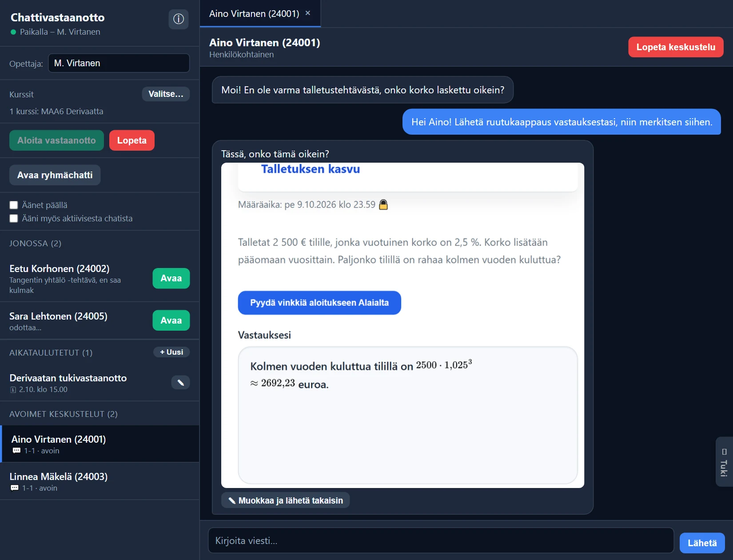Click the 'Määräaika: pe 9.10.2026 klo 23.59' text
Screen dimensions: 733x560
pyautogui.click(x=307, y=204)
